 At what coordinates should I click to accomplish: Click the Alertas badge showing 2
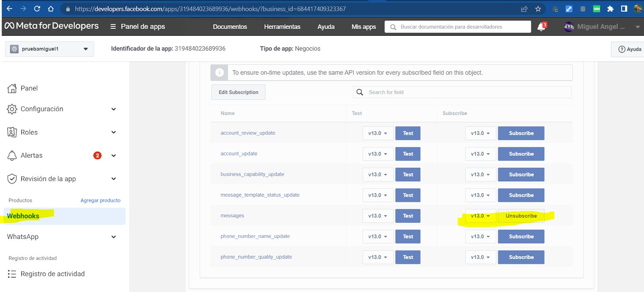pyautogui.click(x=97, y=156)
